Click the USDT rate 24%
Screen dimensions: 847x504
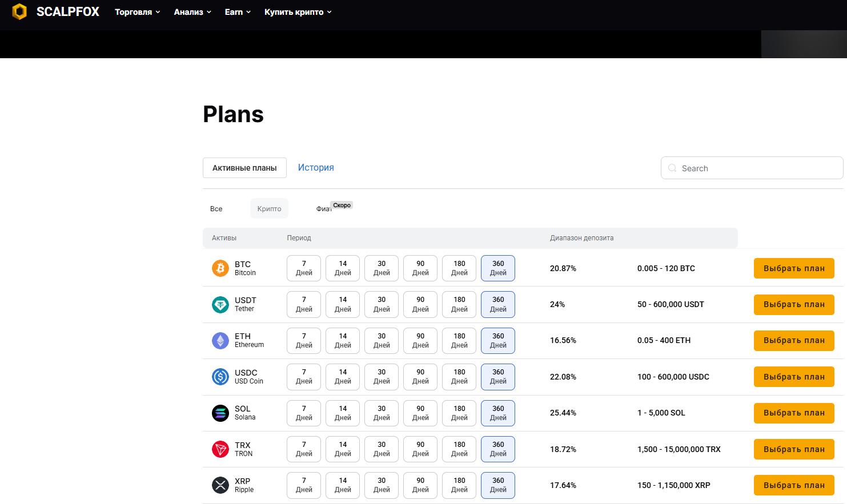[x=557, y=304]
